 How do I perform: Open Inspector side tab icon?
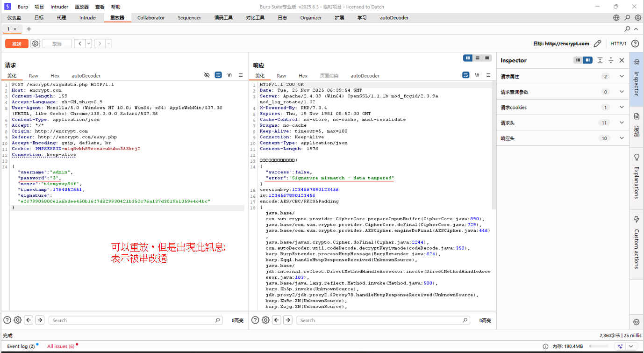pos(637,62)
